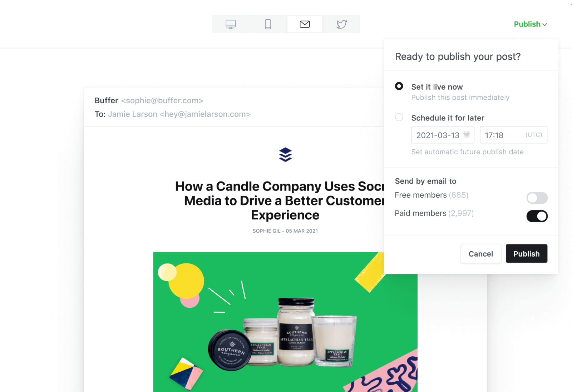Disable Paid members email toggle
The height and width of the screenshot is (392, 572).
coord(537,216)
